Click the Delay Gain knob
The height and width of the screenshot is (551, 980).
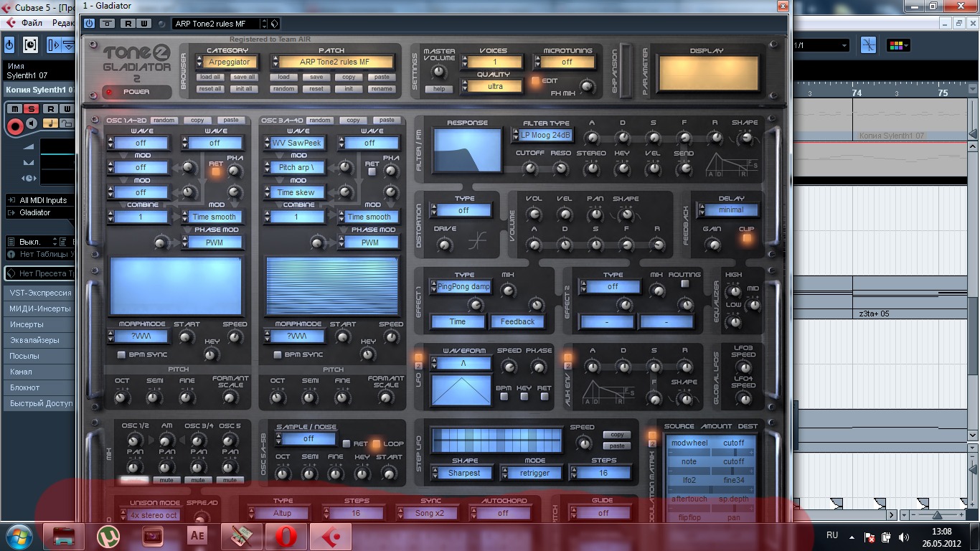712,244
